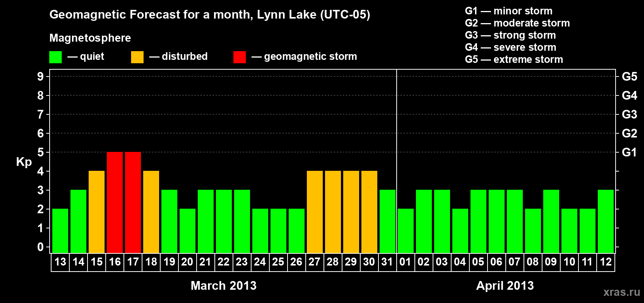The height and width of the screenshot is (303, 644).
Task: Select the orange bar for March 18
Action: click(x=151, y=212)
